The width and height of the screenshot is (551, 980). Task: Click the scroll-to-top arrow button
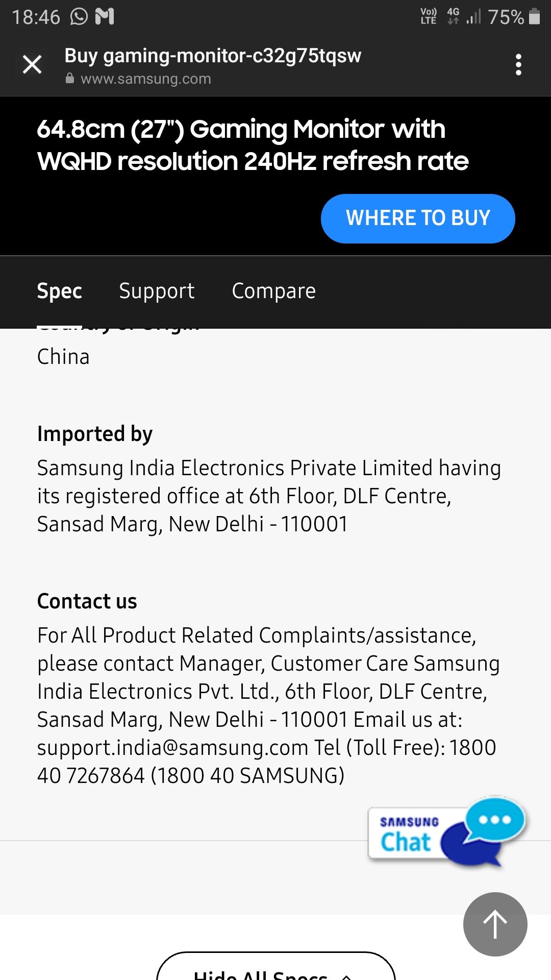point(495,924)
